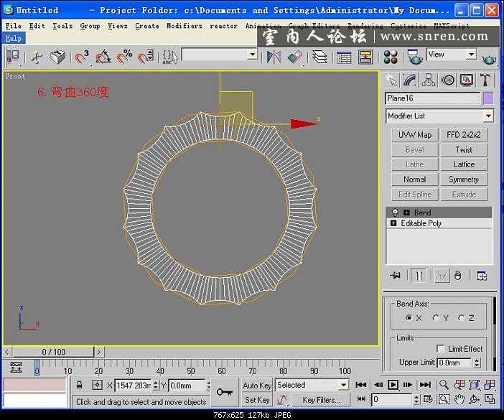Click the time slider right arrow
Screen dimensions: 504x420
(x=99, y=352)
